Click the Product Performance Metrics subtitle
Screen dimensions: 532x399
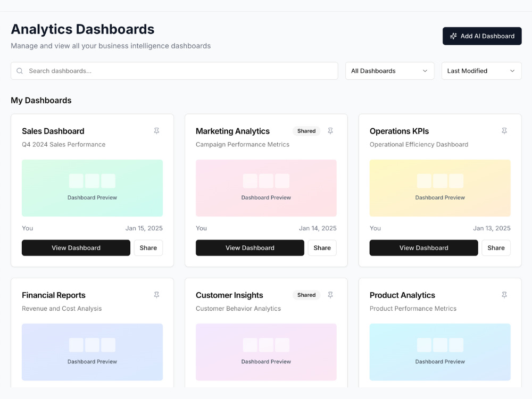(413, 309)
